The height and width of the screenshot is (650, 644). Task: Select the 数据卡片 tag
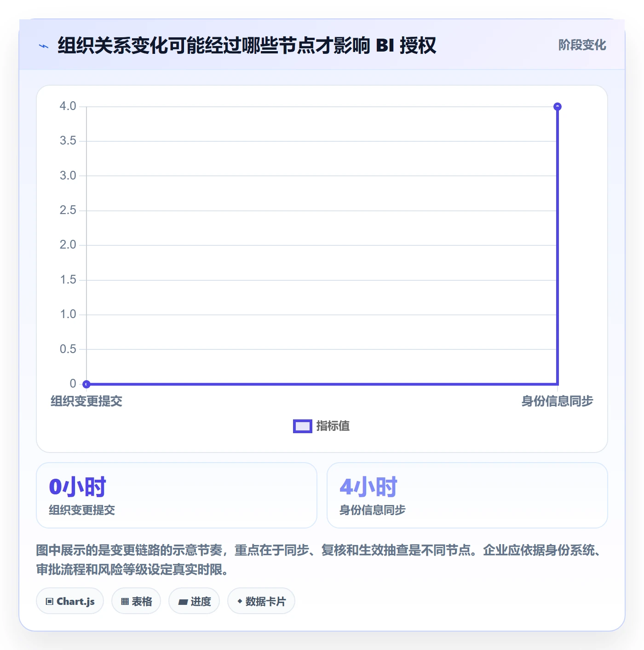pos(261,601)
